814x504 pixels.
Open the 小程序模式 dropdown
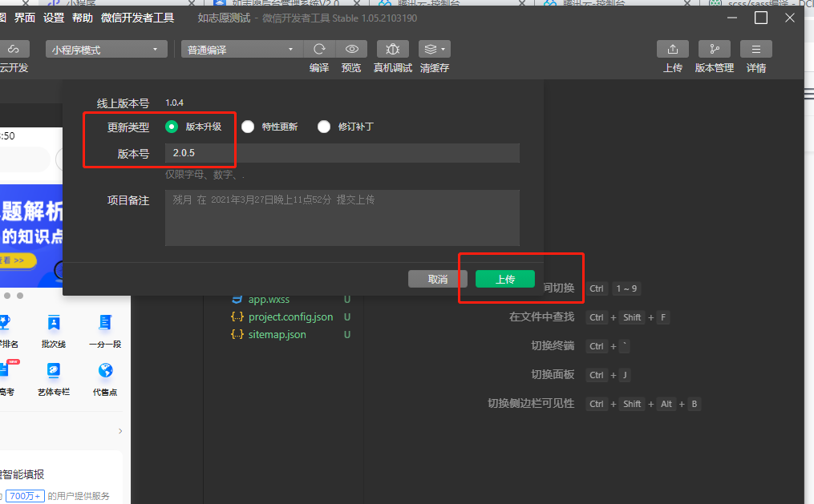pos(107,49)
